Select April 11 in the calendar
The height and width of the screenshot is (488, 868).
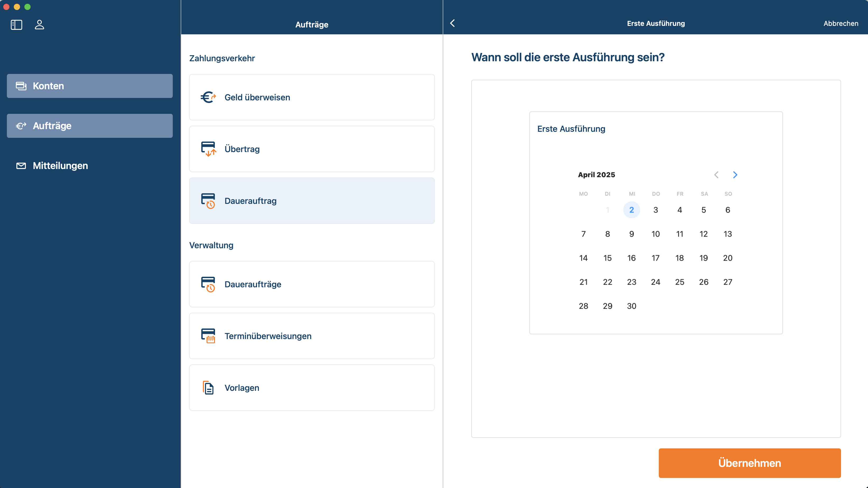tap(680, 234)
